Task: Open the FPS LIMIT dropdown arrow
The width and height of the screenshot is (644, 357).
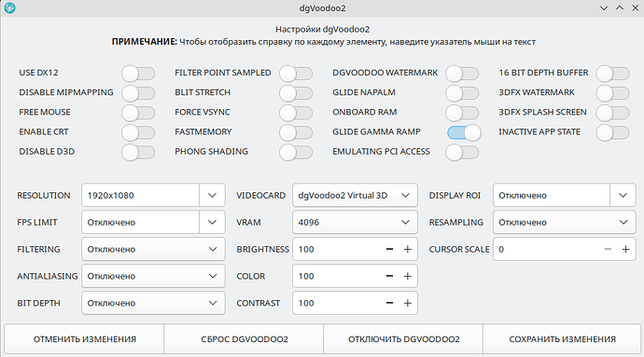Action: tap(212, 222)
